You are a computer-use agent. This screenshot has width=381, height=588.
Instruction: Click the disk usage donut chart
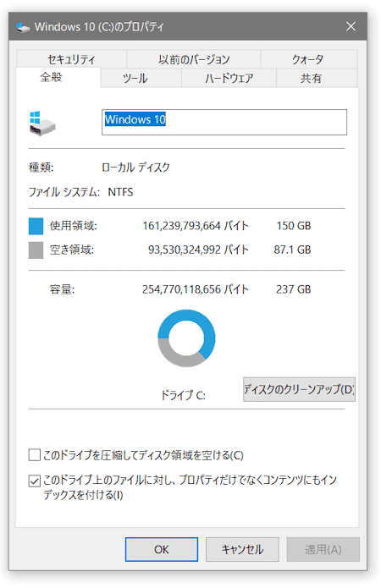point(186,338)
